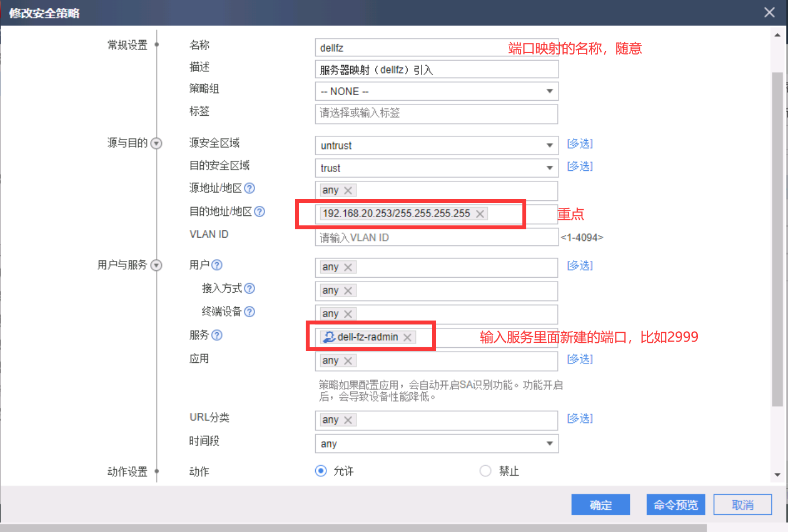
Task: Click the VLAN ID input field
Action: [437, 238]
